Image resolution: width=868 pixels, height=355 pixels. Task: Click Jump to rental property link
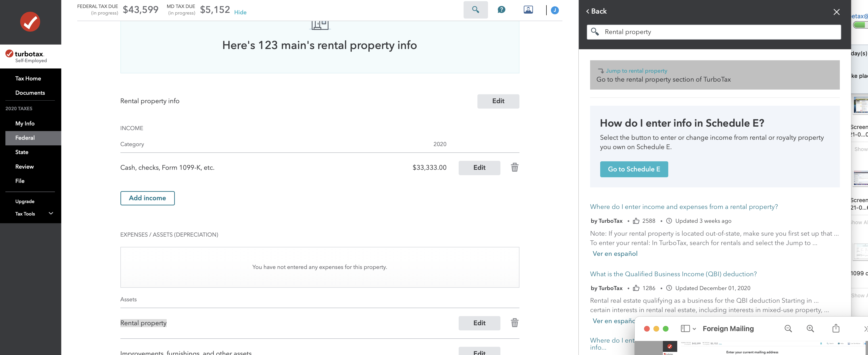pyautogui.click(x=636, y=71)
